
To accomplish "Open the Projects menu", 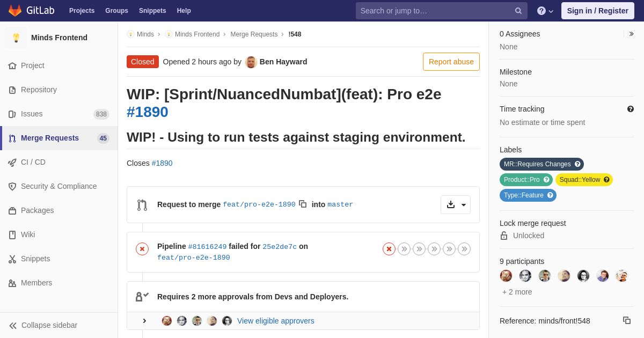I will click(x=82, y=11).
